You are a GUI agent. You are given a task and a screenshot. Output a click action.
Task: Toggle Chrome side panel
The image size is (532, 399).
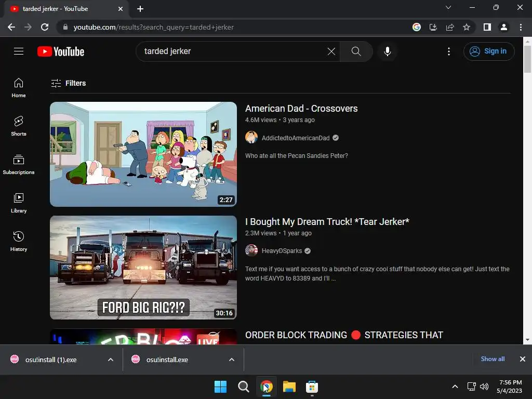coord(487,27)
